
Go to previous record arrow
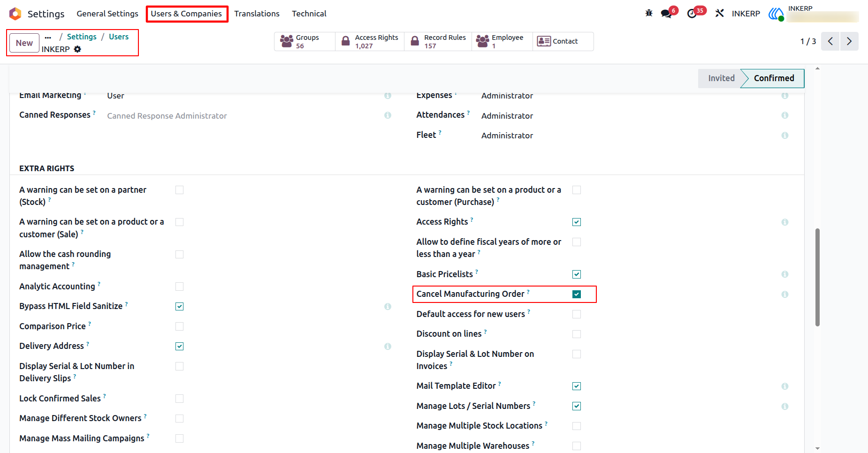pos(830,41)
